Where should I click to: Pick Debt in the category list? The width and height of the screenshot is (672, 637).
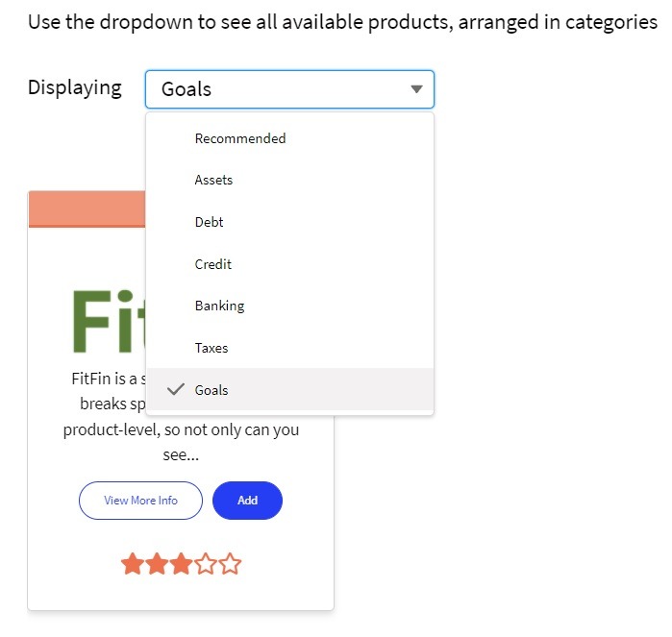point(289,222)
